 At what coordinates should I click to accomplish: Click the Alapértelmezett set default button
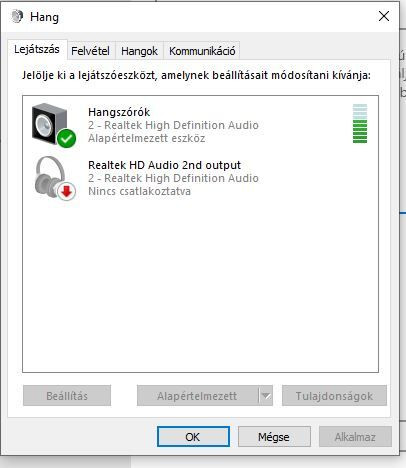pyautogui.click(x=198, y=396)
